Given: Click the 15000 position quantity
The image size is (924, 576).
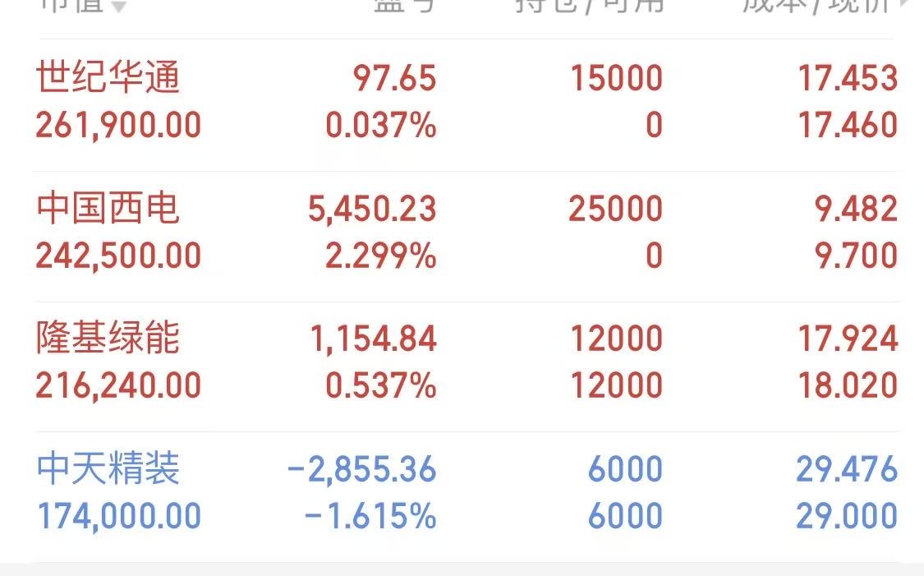Looking at the screenshot, I should click(617, 78).
